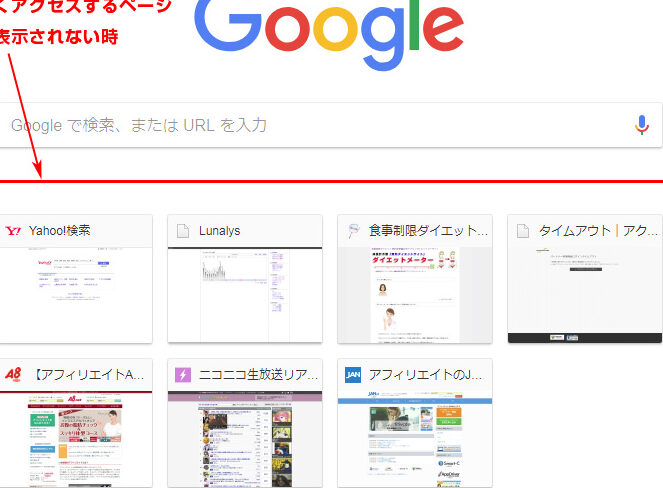Click the A8.net page thumbnail preview
The height and width of the screenshot is (488, 663).
tap(76, 439)
